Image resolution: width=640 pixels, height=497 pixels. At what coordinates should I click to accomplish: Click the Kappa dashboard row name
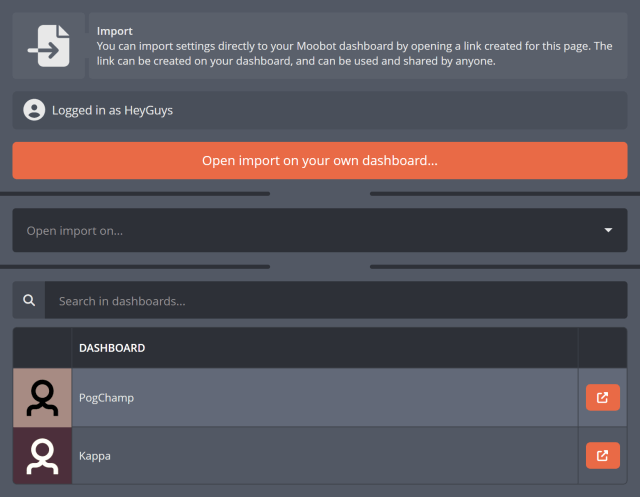tap(95, 456)
